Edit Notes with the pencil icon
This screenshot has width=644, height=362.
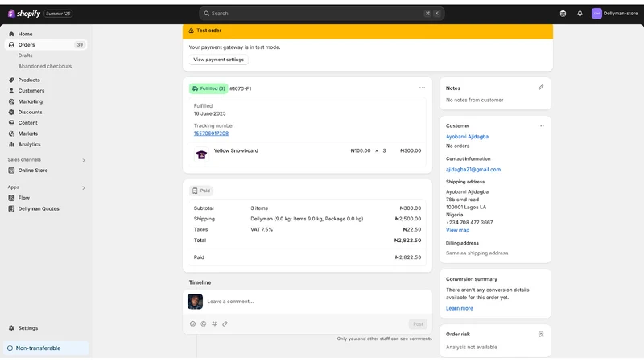(541, 88)
